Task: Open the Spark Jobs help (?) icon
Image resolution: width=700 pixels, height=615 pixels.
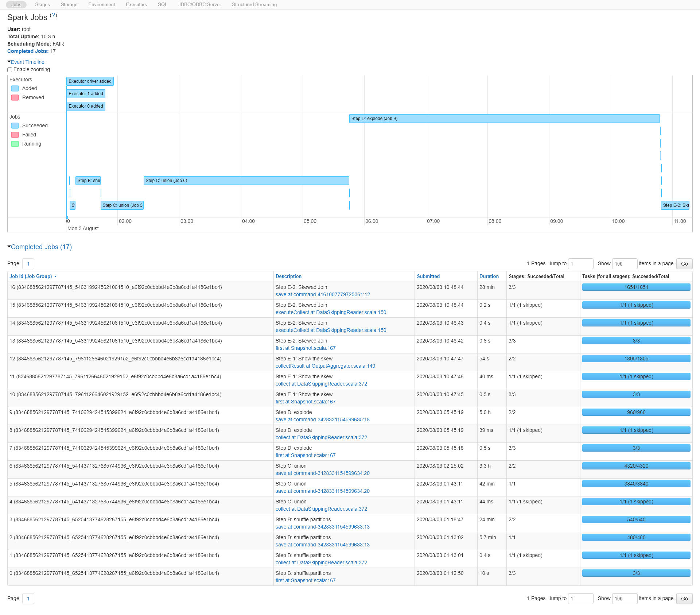Action: coord(54,15)
